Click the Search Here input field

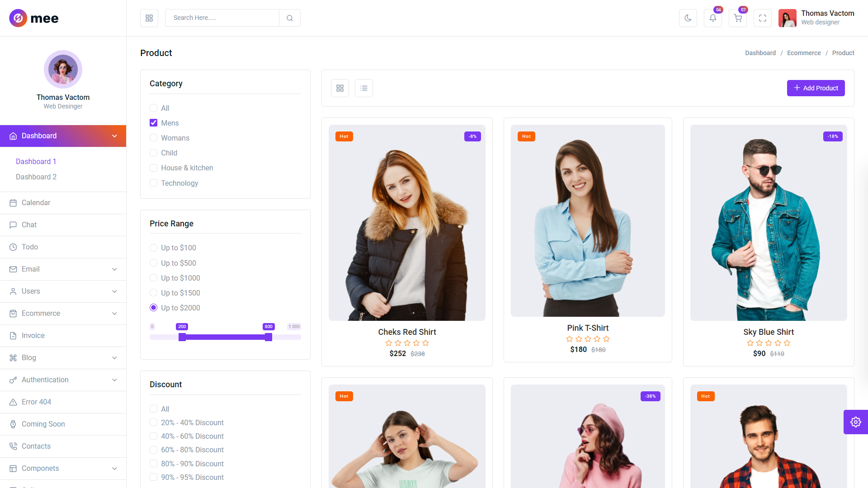222,18
